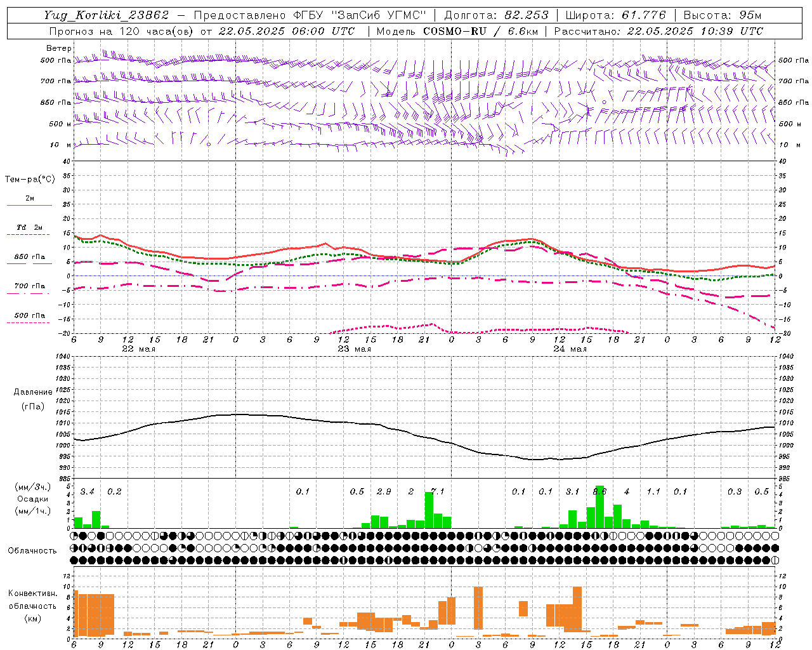
Task: Select the Высота: 95м header value
Action: pyautogui.click(x=722, y=15)
